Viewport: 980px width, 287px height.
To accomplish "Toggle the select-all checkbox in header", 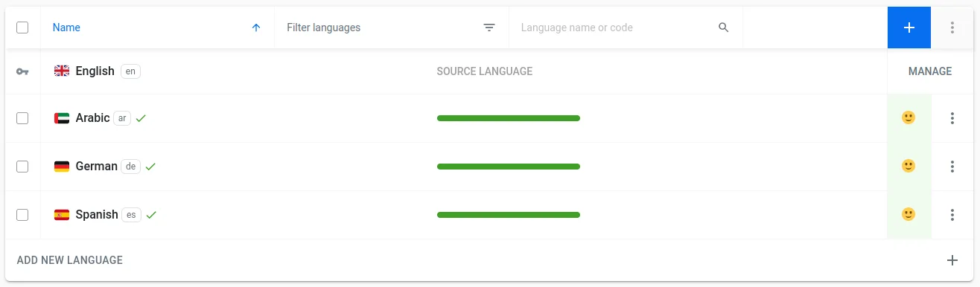I will click(x=22, y=28).
